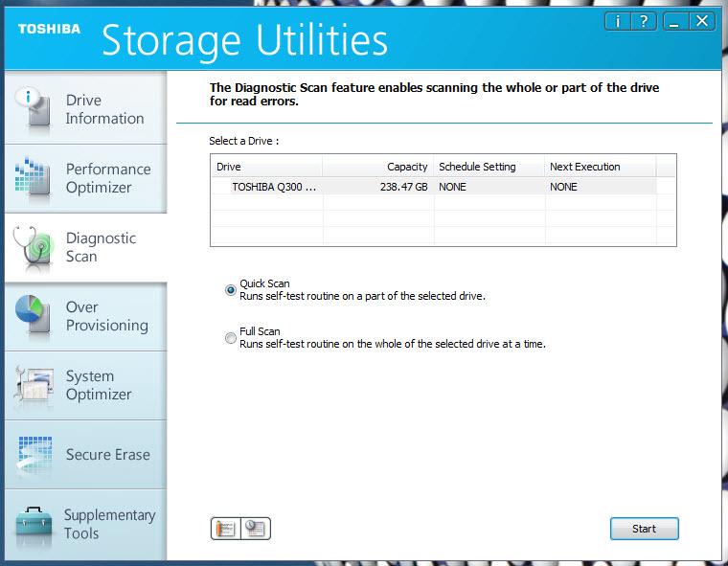
Task: Start the diagnostic scan
Action: (644, 529)
